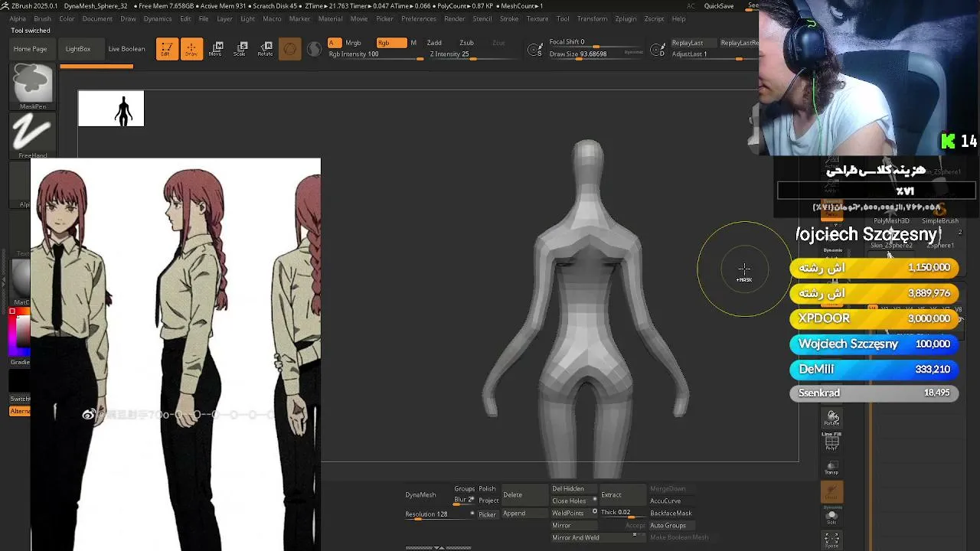Screen dimensions: 980x551
Task: Click the Gizmo 3D sphere icon
Action: coord(289,50)
